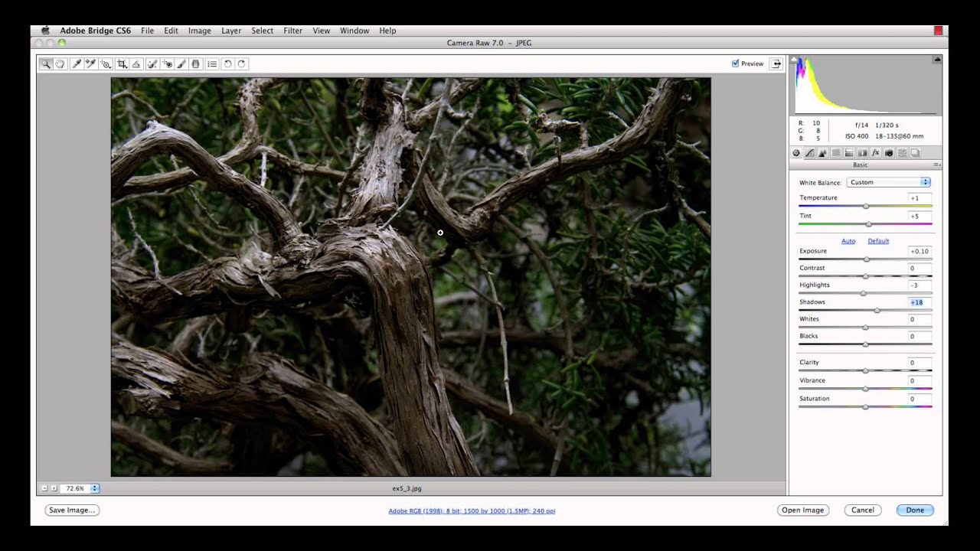This screenshot has width=980, height=551.
Task: Open the Detail panel tab
Action: point(823,153)
